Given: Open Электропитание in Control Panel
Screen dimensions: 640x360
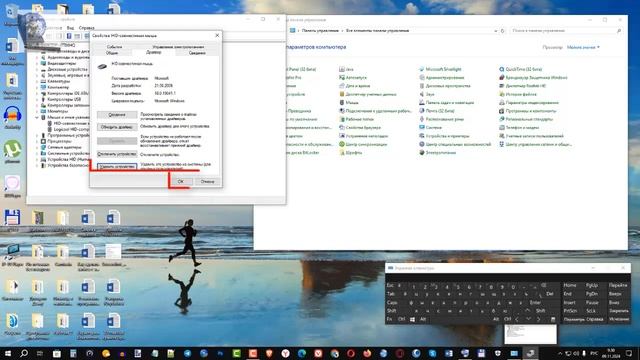Looking at the screenshot, I should pos(437,153).
